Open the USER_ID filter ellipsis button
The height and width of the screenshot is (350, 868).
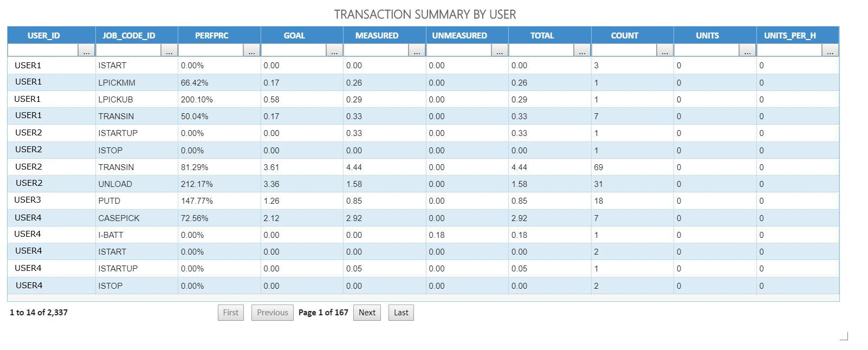(x=87, y=50)
